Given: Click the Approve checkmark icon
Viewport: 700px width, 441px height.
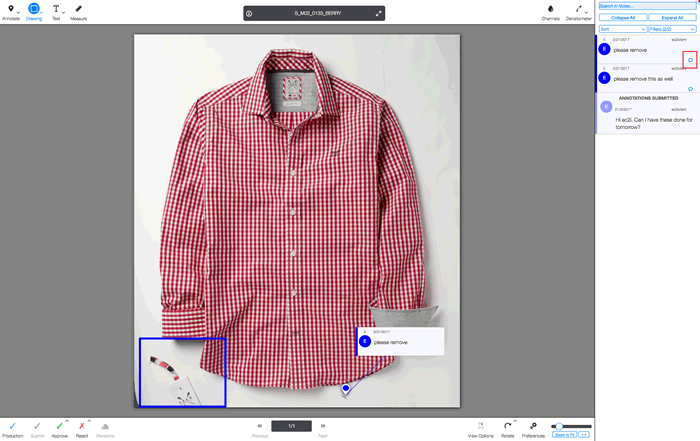Looking at the screenshot, I should coord(59,426).
